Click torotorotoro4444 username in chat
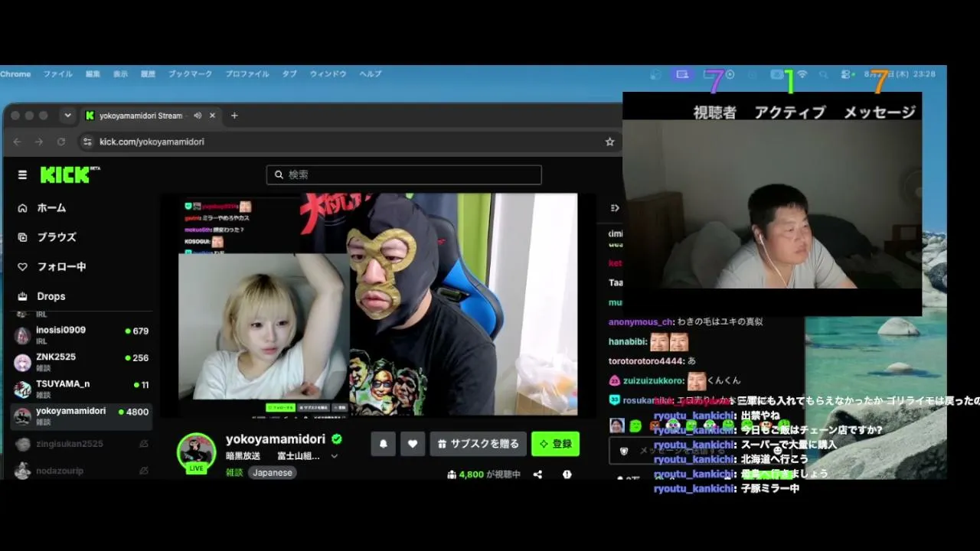 coord(646,361)
